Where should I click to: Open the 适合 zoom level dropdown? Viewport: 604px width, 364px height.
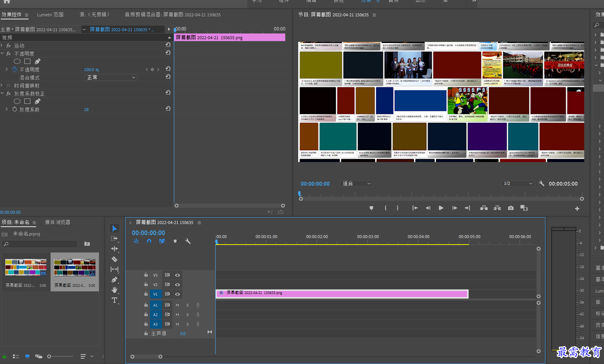coord(356,183)
